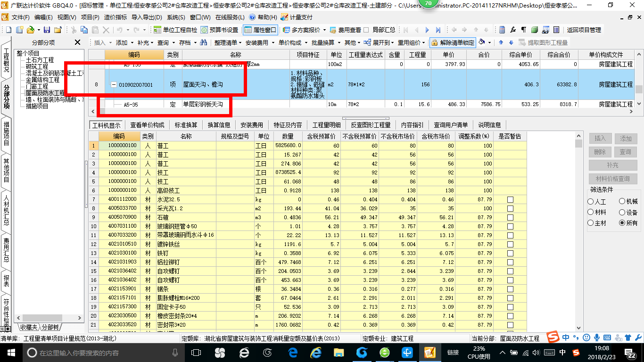Toggle the 属性窗口 property window button
644x362 pixels.
(261, 30)
